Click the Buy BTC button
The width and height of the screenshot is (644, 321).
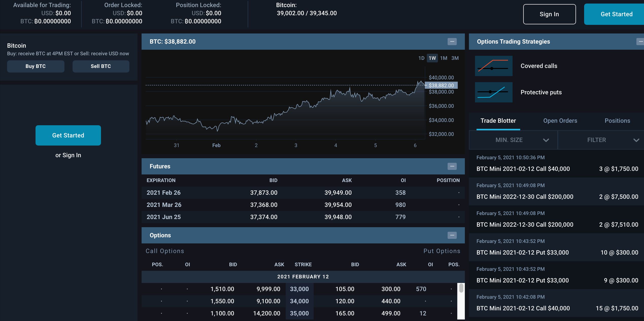(x=36, y=66)
